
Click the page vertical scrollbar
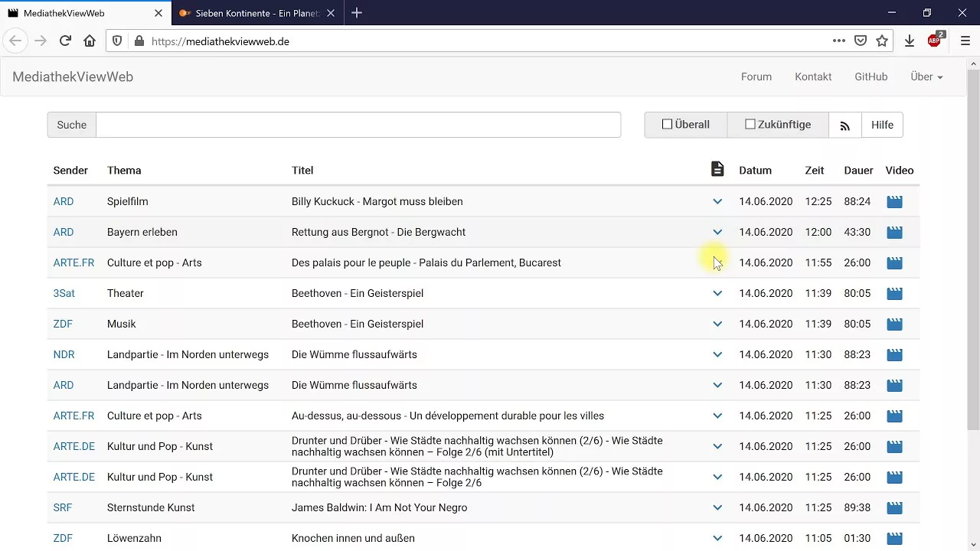tap(973, 249)
